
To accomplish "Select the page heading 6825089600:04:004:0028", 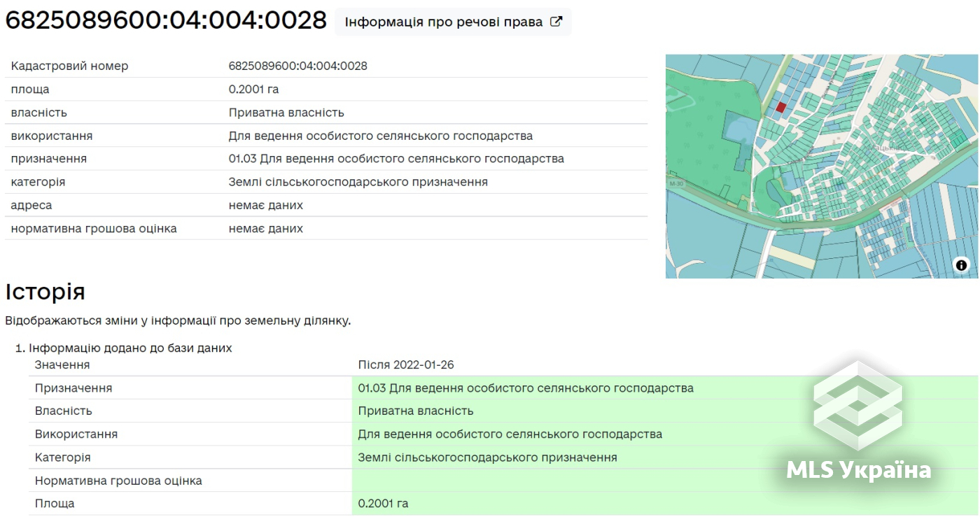I will (x=166, y=20).
